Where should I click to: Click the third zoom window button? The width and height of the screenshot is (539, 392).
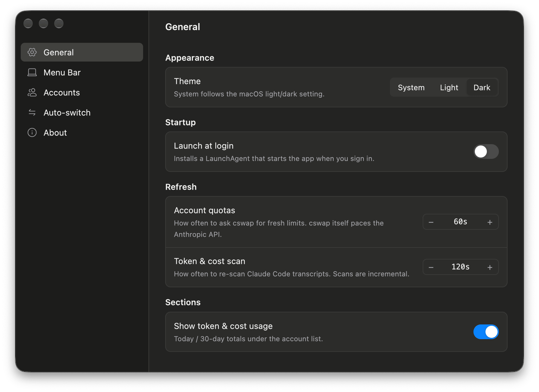(x=59, y=23)
